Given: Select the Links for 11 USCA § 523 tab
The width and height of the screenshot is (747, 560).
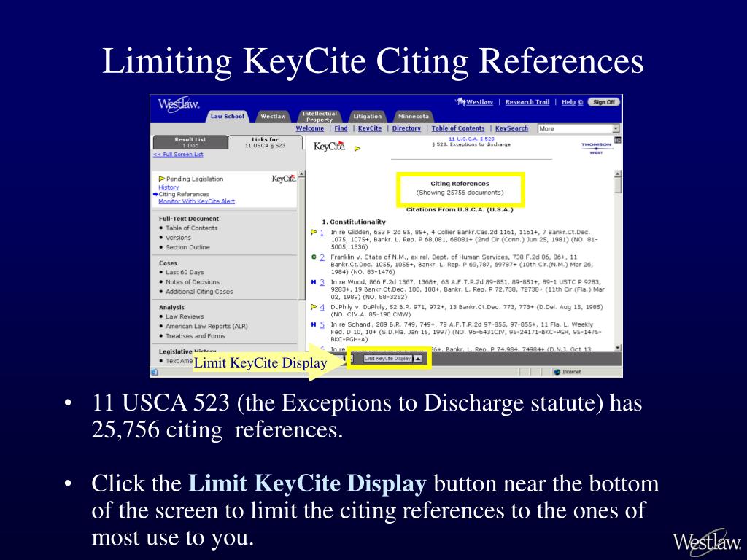Looking at the screenshot, I should point(265,142).
